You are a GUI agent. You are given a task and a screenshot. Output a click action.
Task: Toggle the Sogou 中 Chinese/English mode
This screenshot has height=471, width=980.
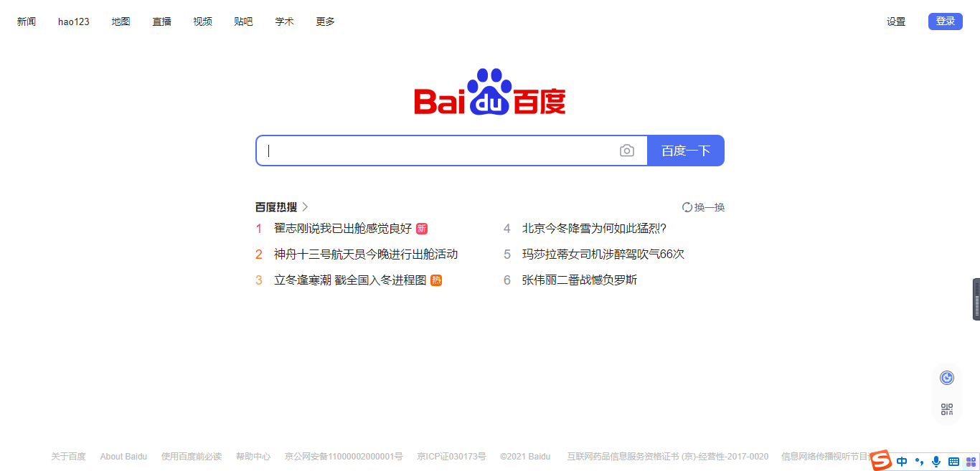click(902, 462)
